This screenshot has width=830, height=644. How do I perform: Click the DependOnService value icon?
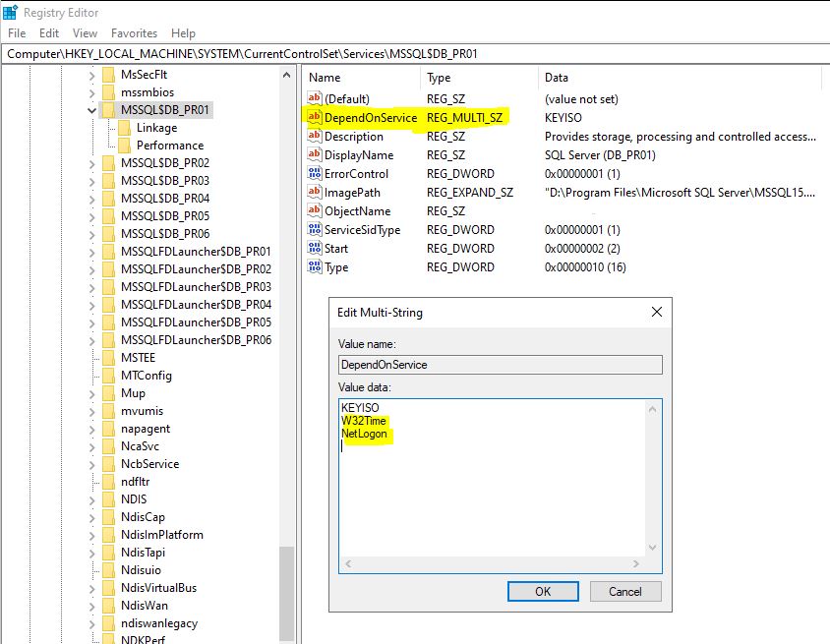pos(315,117)
